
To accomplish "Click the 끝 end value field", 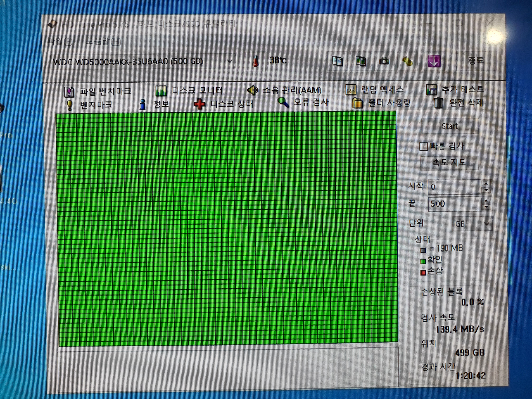I will pos(455,204).
